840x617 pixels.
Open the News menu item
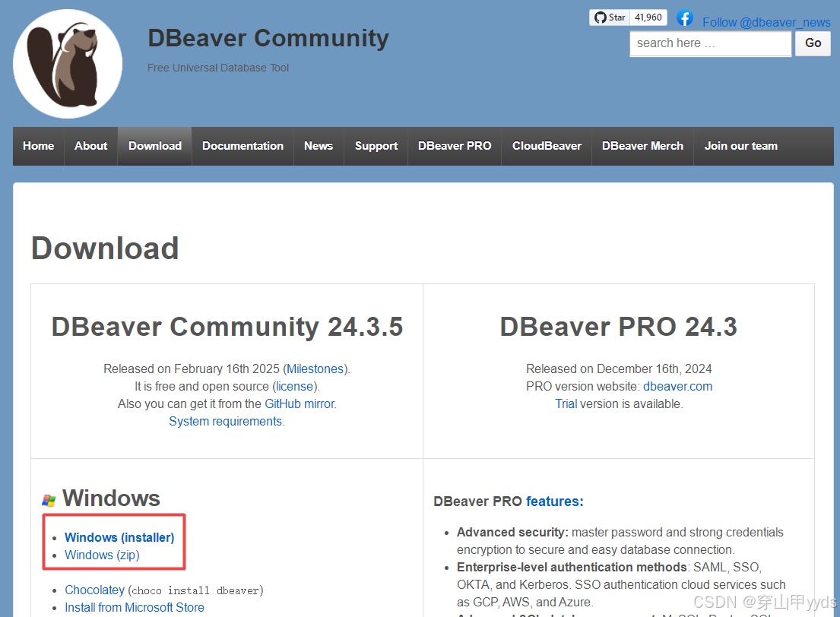[319, 146]
